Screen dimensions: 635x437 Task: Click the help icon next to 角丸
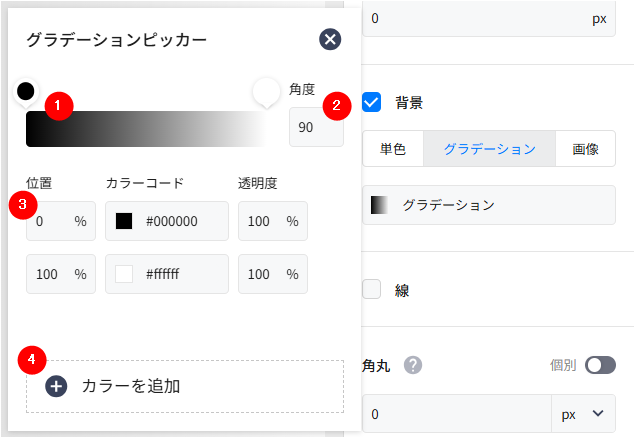pyautogui.click(x=412, y=365)
